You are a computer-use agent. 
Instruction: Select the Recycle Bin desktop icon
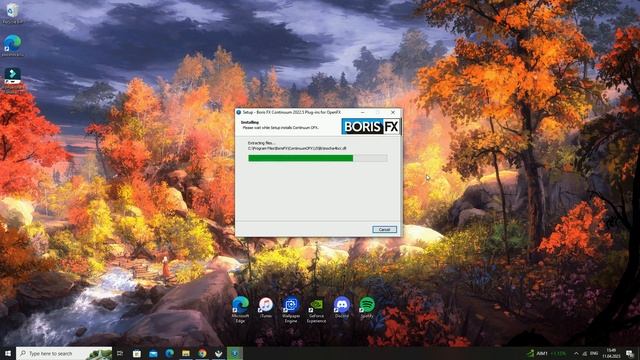13,13
